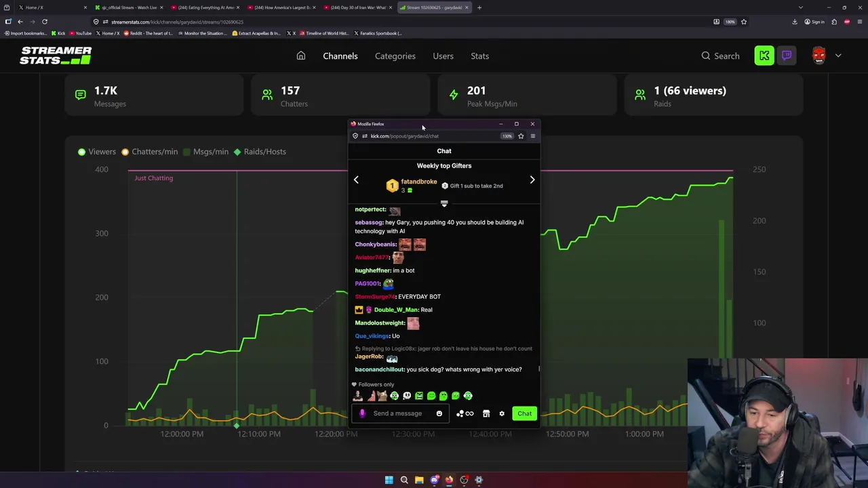
Task: Click the Just Chatting category label
Action: [x=154, y=178]
